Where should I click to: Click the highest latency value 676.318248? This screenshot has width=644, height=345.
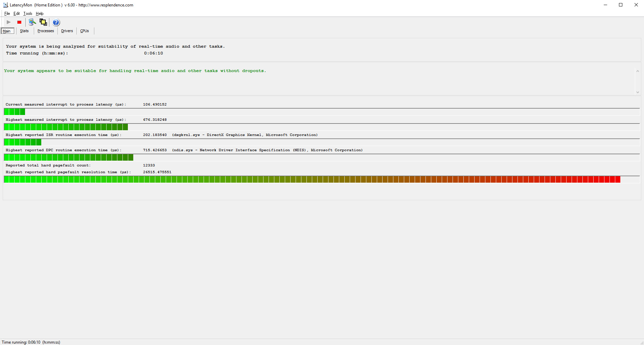click(x=155, y=120)
